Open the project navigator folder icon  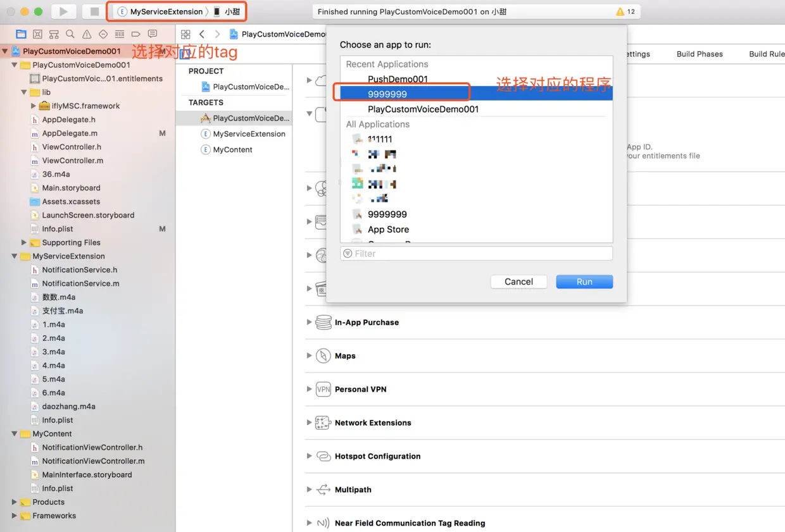[21, 34]
